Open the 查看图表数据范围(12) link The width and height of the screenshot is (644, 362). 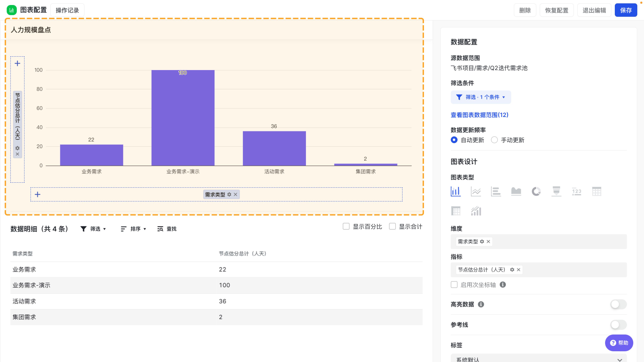tap(479, 115)
